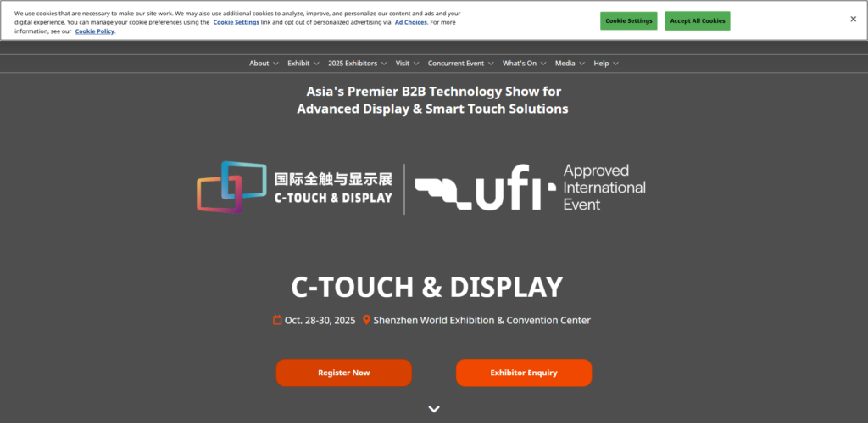Follow the Ad Choices link
The image size is (868, 426).
411,22
